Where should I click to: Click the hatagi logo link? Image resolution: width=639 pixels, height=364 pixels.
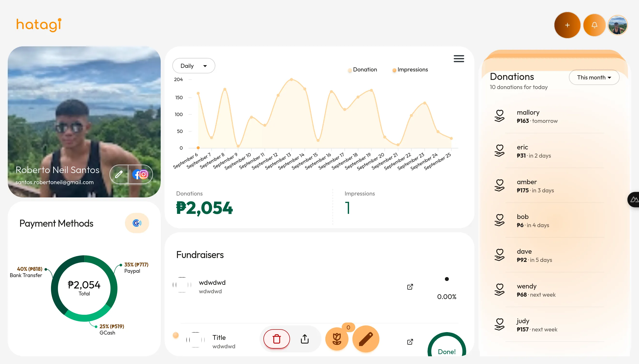[39, 25]
